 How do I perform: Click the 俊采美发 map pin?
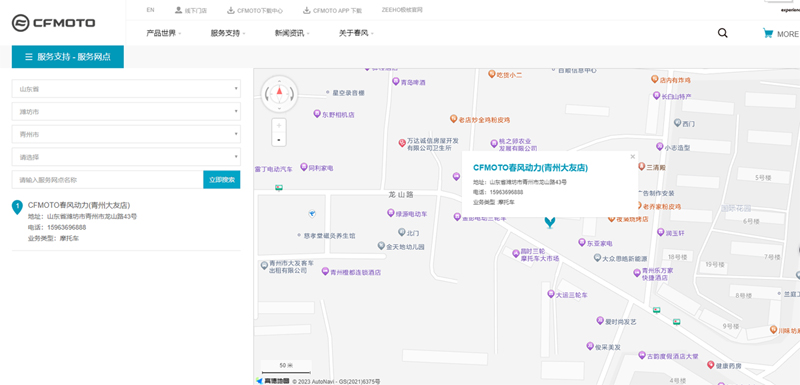click(x=590, y=346)
